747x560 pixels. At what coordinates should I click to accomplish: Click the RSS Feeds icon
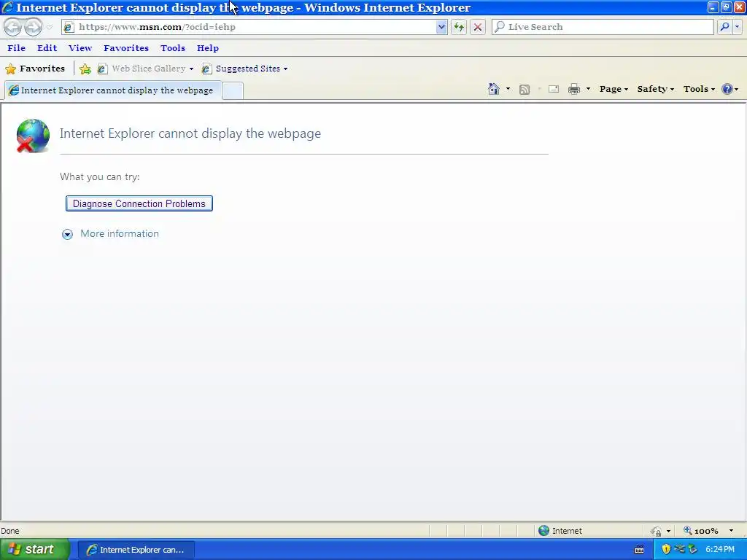click(x=524, y=90)
